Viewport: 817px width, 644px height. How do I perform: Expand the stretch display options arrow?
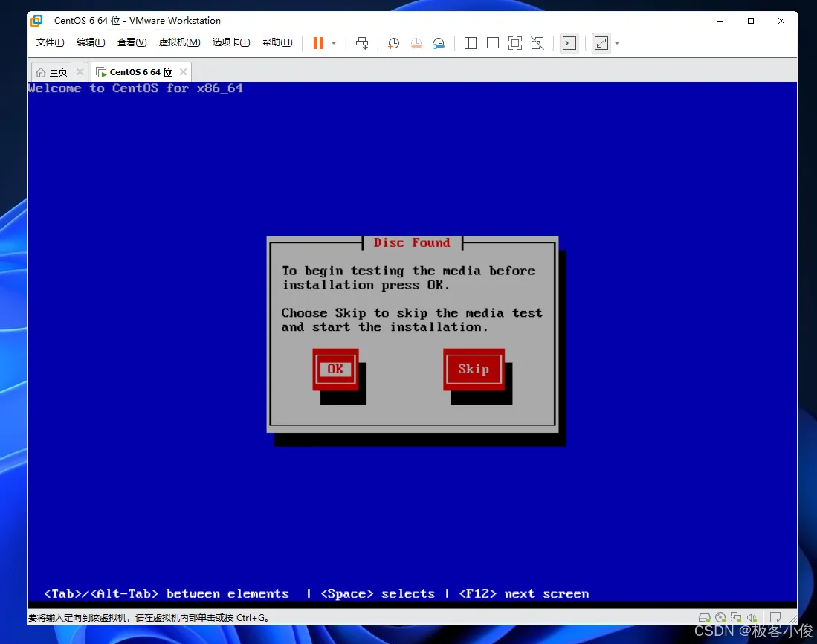coord(617,43)
